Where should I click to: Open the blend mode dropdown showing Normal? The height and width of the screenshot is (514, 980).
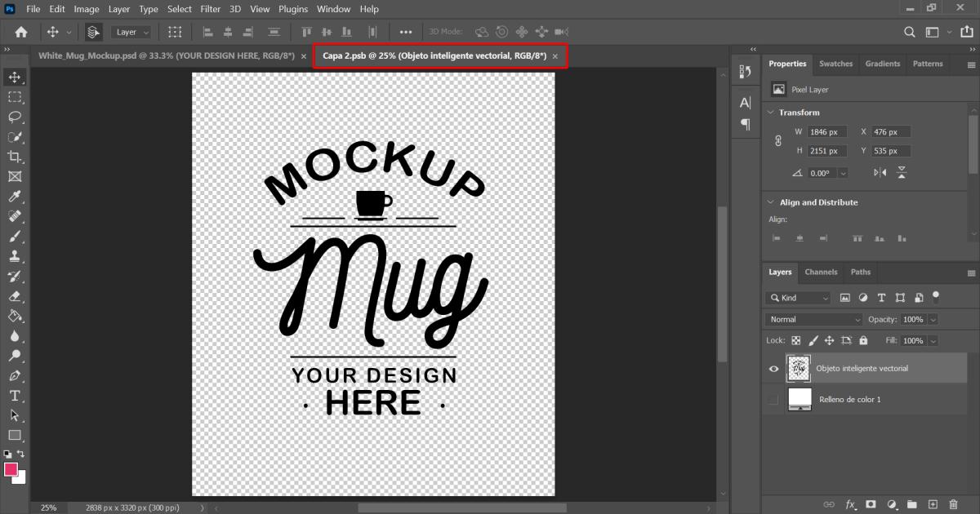[813, 319]
